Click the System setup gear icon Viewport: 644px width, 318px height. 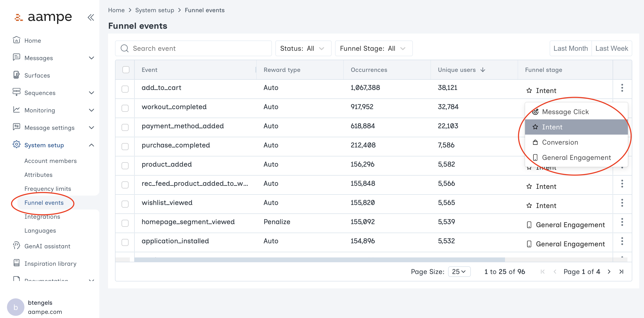(17, 144)
